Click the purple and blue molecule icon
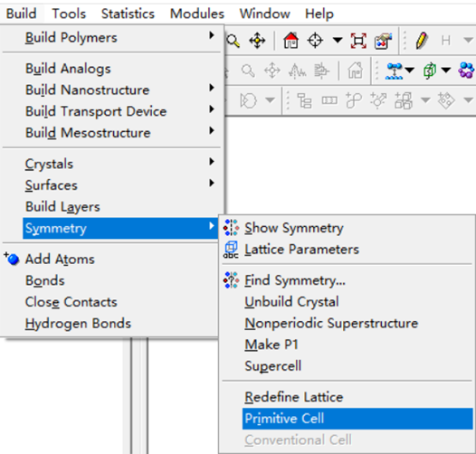The width and height of the screenshot is (476, 454). [466, 71]
